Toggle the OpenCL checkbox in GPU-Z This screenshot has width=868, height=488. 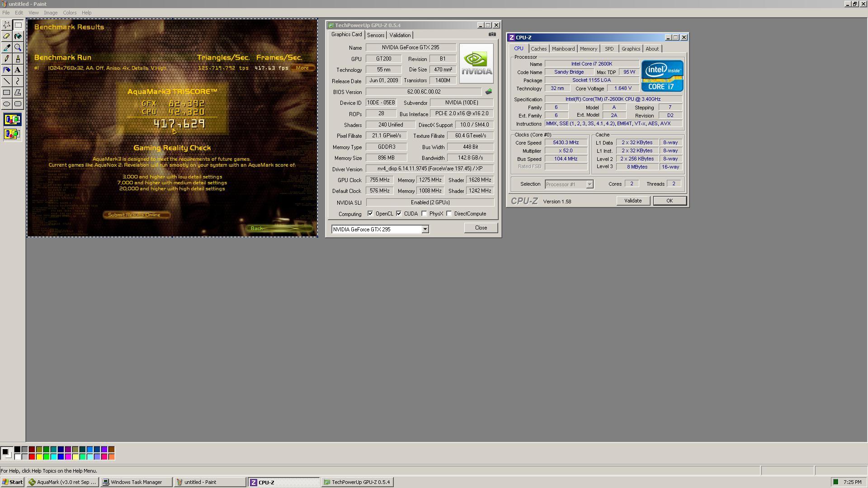[370, 214]
